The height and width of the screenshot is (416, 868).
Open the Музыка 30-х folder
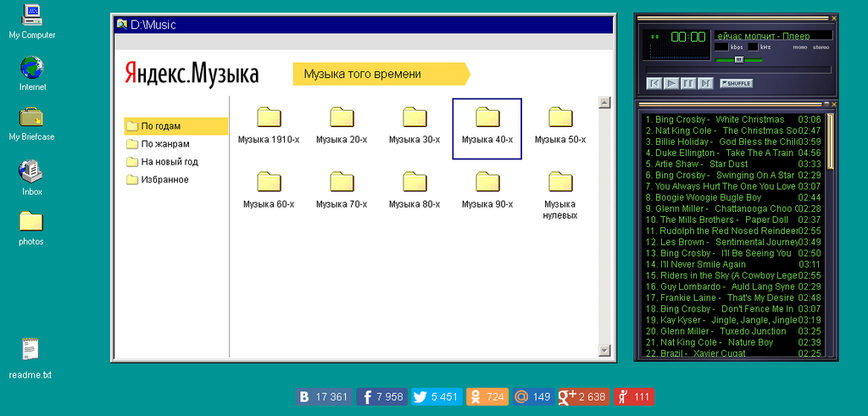coord(415,125)
